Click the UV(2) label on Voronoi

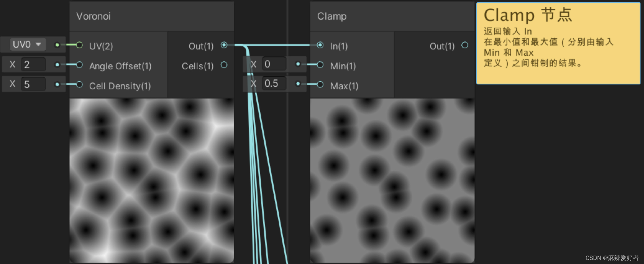[x=101, y=46]
